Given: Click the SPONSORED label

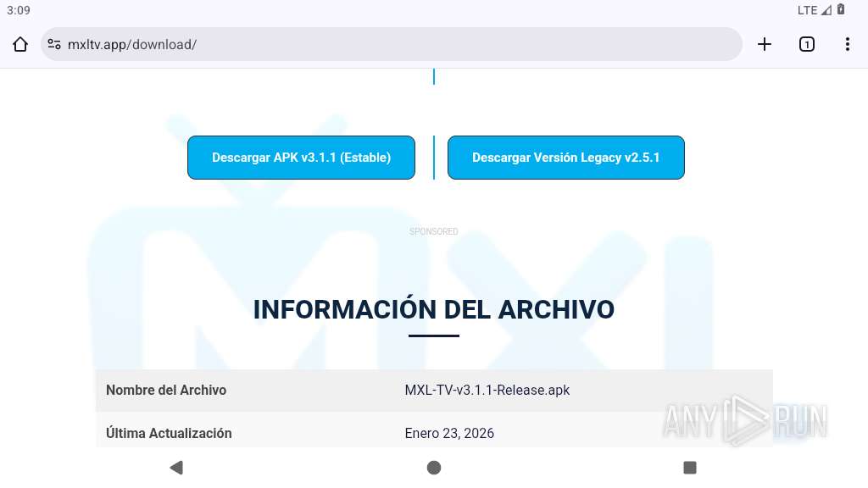Looking at the screenshot, I should pyautogui.click(x=433, y=231).
